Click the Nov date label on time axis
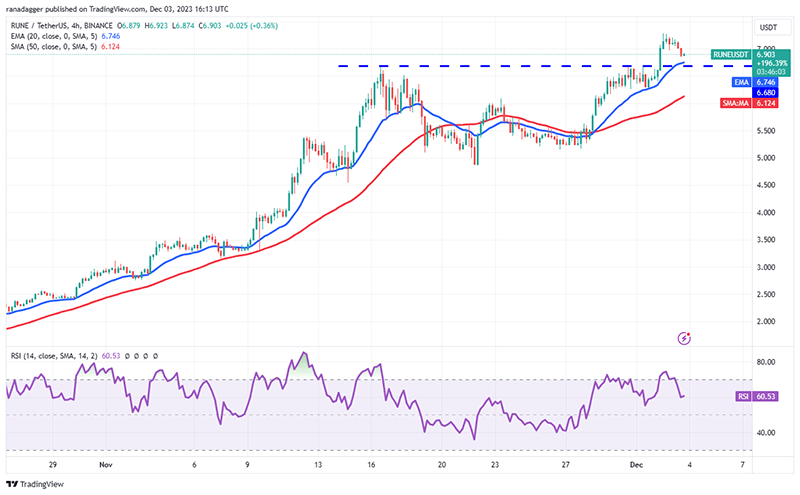800x495 pixels. coord(106,464)
